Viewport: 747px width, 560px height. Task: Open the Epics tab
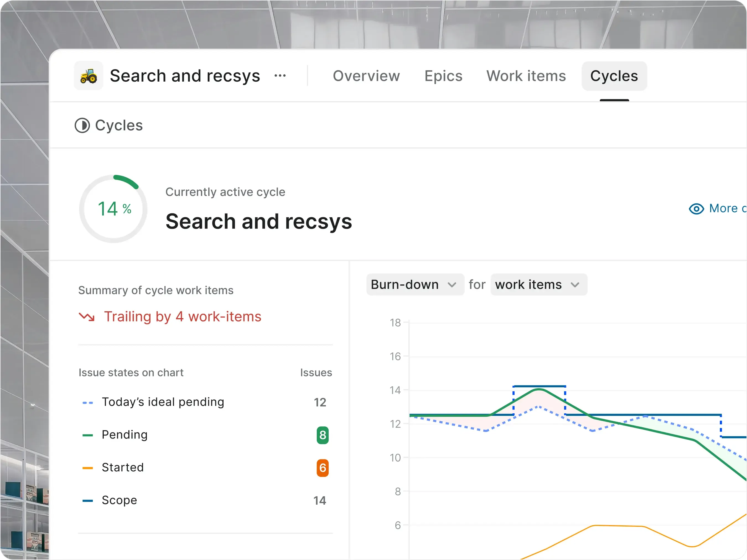pyautogui.click(x=443, y=76)
